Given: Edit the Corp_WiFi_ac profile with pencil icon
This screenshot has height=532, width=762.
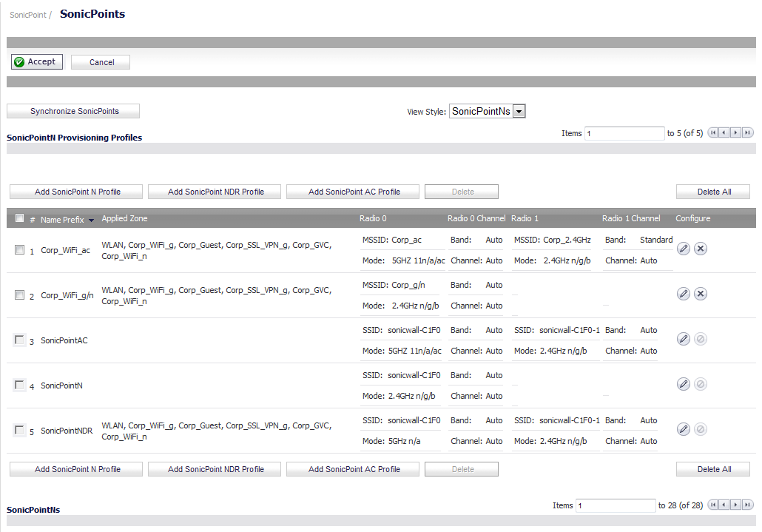Looking at the screenshot, I should click(684, 249).
